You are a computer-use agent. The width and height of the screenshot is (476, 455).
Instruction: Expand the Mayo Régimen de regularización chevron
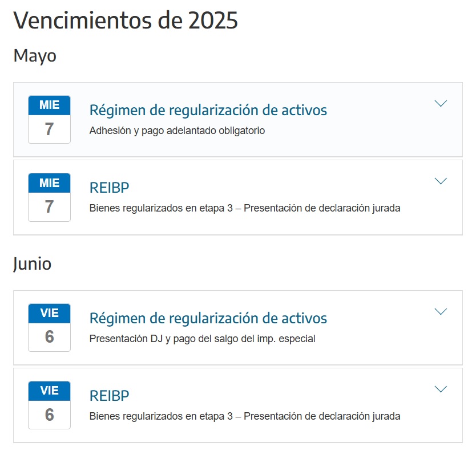[x=441, y=103]
